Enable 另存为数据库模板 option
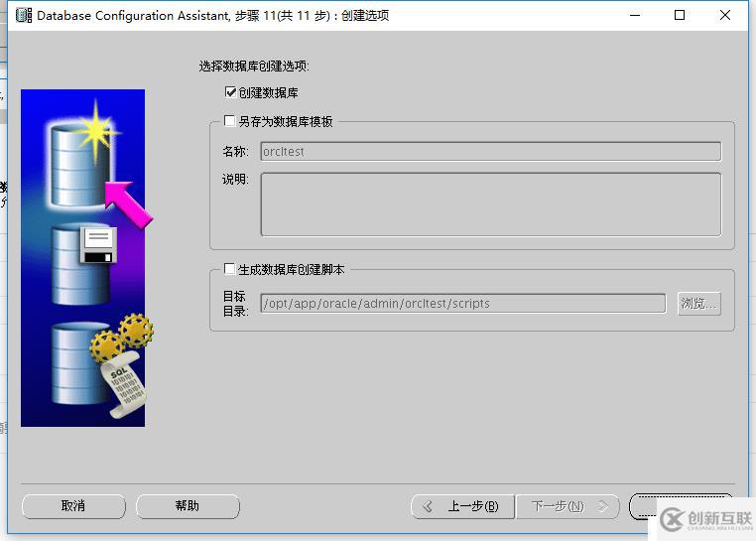756x541 pixels. point(230,121)
